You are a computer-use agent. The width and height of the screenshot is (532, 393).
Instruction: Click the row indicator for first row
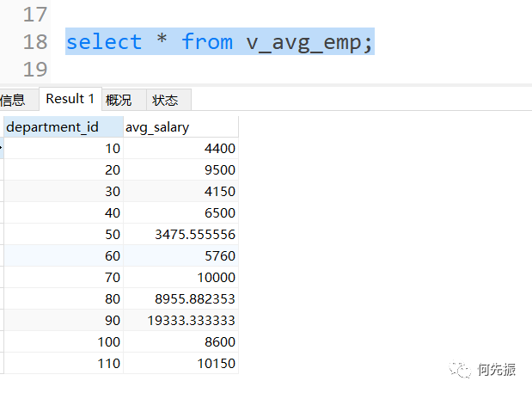[2, 148]
